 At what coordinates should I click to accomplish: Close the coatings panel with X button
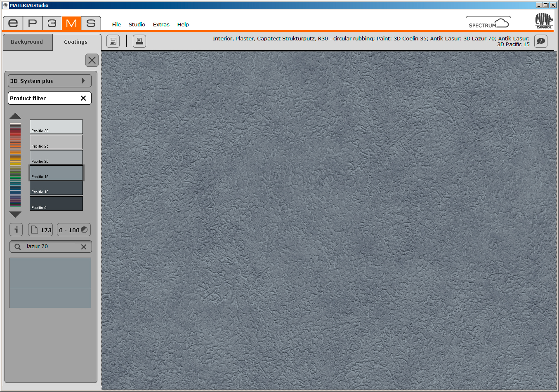coord(92,60)
